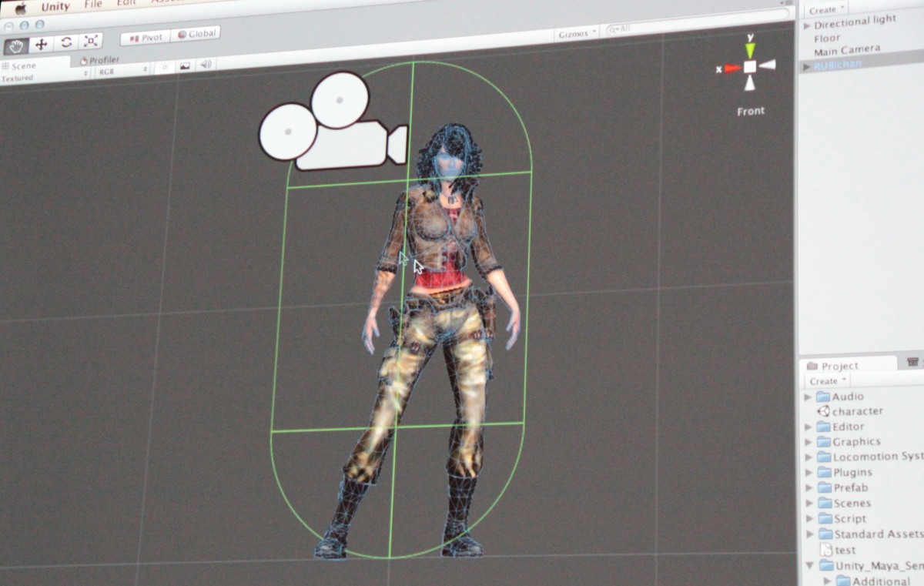Click the Script folder icon
This screenshot has height=586, width=924.
[825, 519]
